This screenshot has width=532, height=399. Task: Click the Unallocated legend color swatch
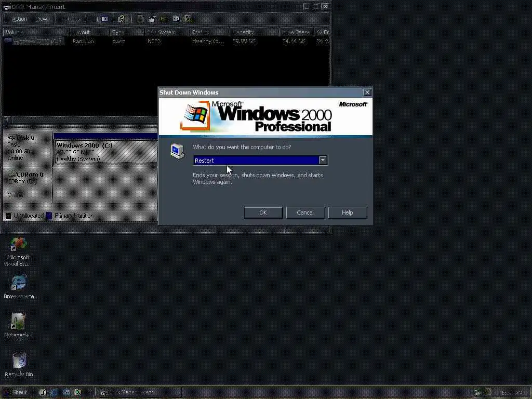tap(9, 216)
